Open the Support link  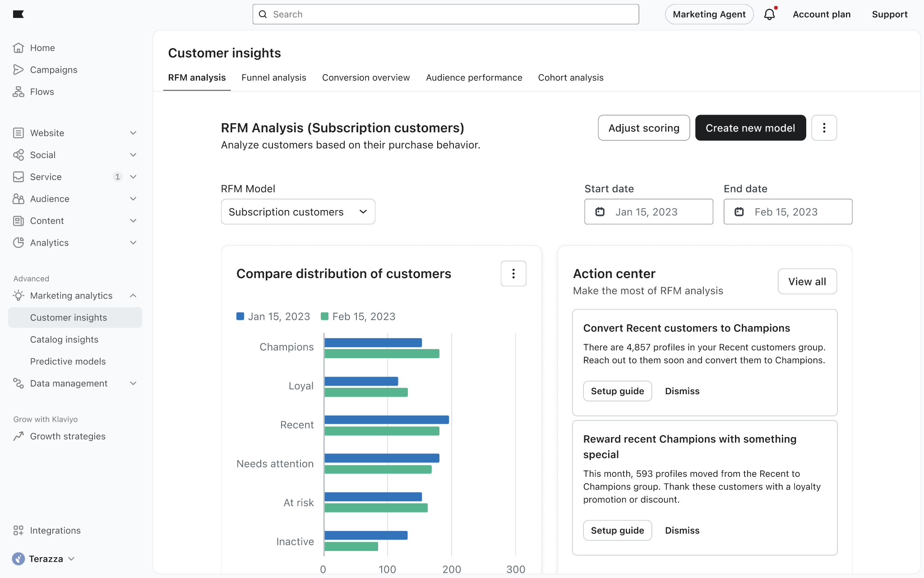tap(890, 14)
